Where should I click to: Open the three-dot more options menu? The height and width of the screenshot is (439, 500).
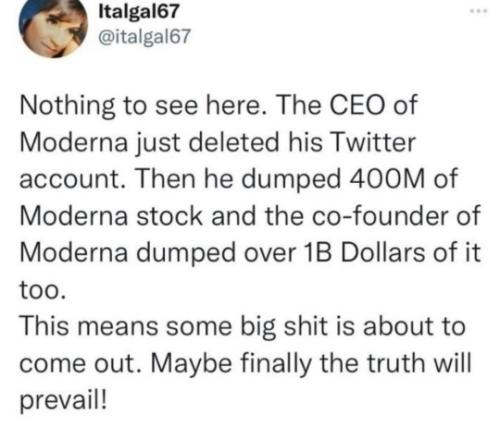pyautogui.click(x=479, y=11)
